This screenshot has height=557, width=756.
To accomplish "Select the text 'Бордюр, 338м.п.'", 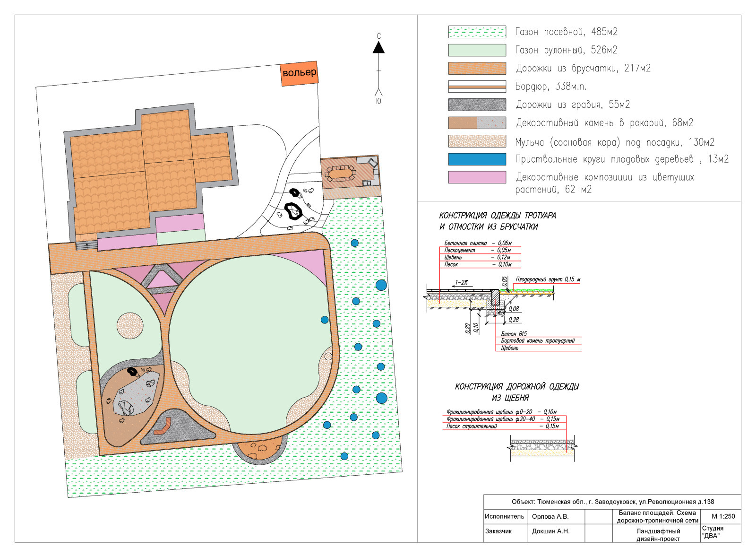I will click(551, 87).
